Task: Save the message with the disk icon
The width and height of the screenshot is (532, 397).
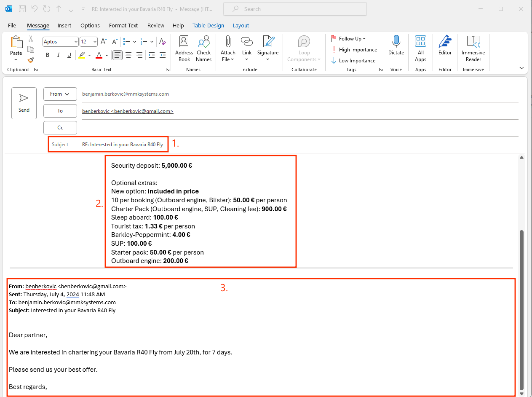Action: point(23,9)
